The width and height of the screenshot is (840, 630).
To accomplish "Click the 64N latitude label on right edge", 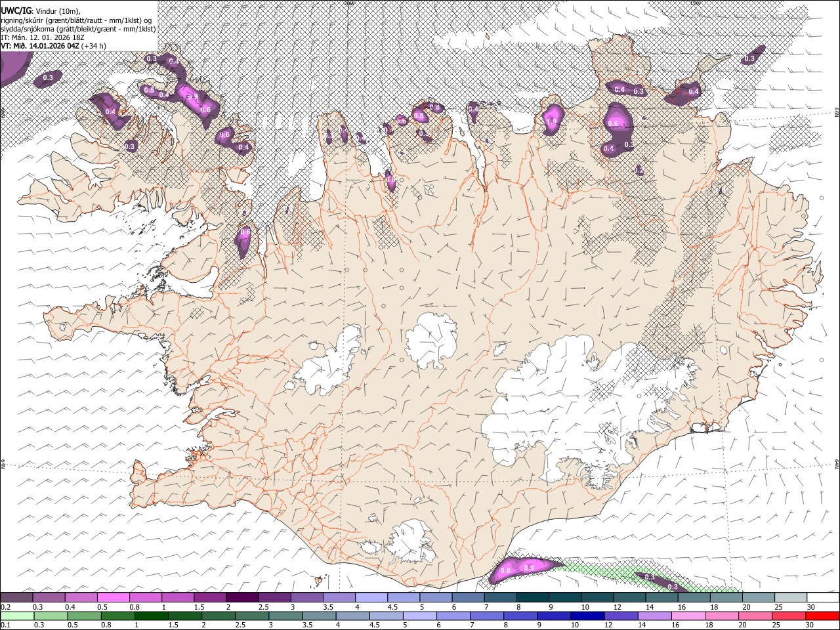I will click(x=837, y=463).
